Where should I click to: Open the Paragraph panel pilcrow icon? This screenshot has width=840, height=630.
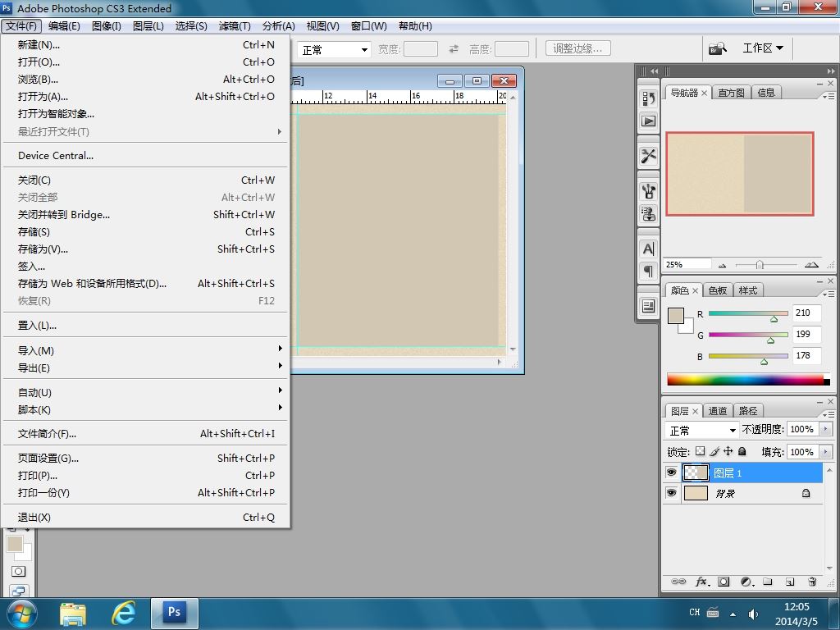tap(648, 272)
